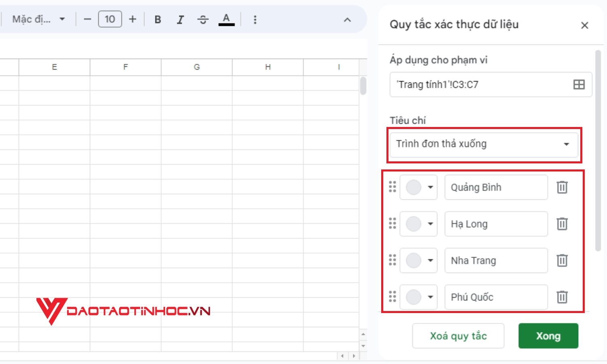
Task: Open color dropdown for Nha Trang item
Action: coord(419,260)
